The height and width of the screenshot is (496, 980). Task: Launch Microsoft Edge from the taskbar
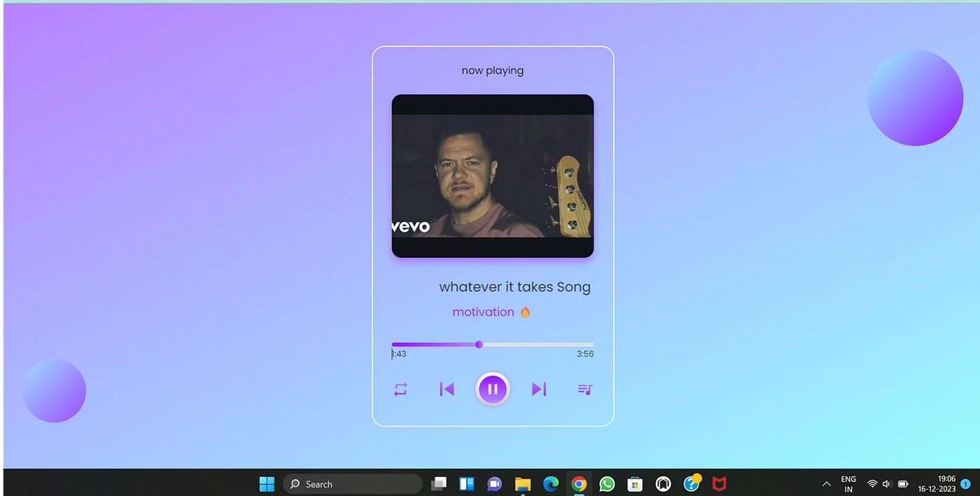point(551,484)
